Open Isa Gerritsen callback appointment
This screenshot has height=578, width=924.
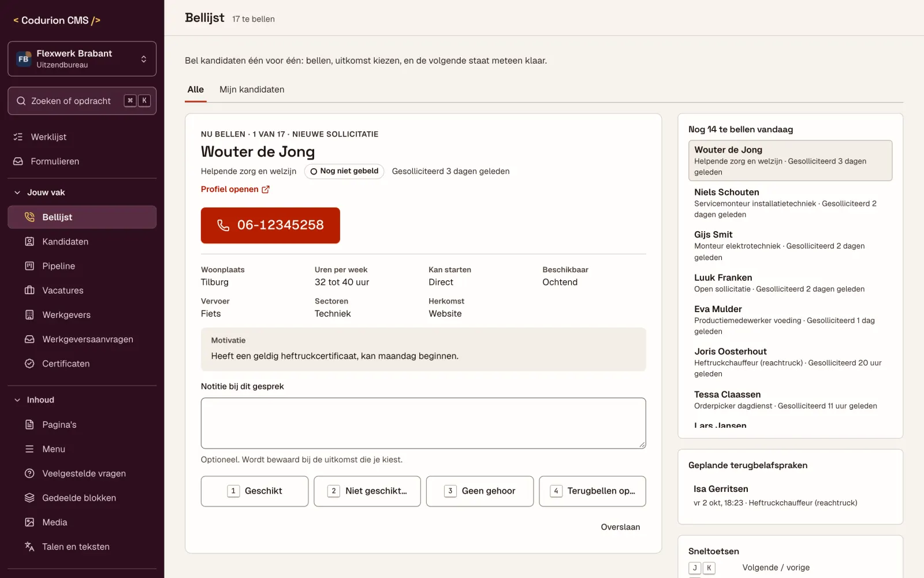coord(790,495)
